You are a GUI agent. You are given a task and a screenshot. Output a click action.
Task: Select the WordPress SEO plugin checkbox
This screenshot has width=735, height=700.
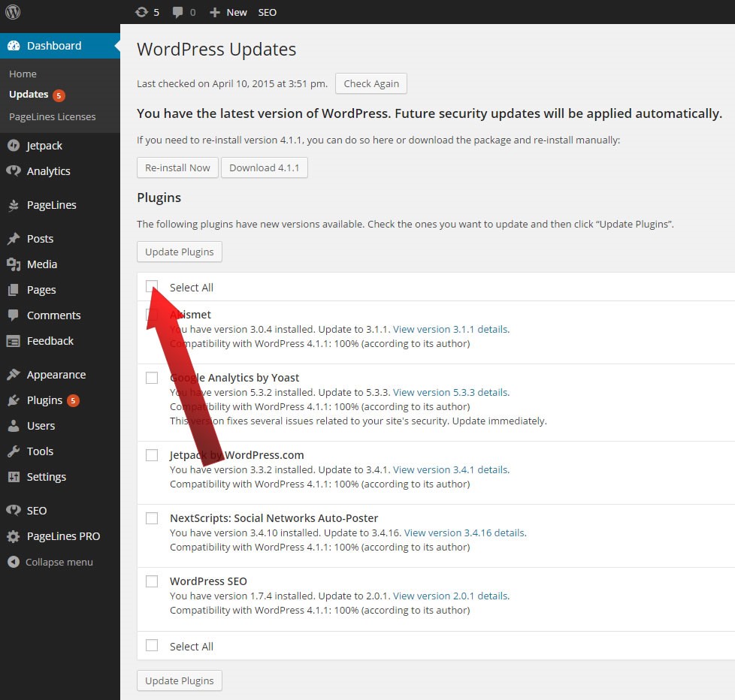[152, 581]
